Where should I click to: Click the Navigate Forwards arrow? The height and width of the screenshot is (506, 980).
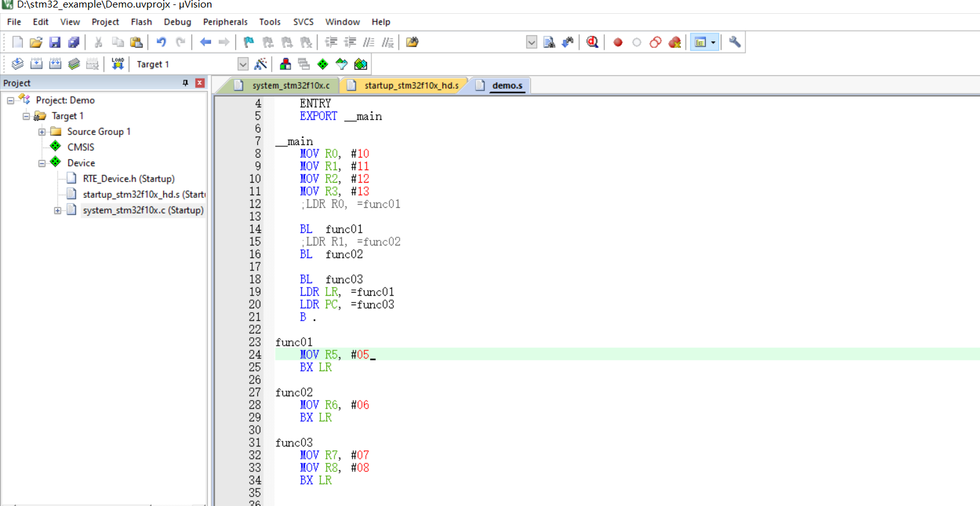(x=224, y=42)
